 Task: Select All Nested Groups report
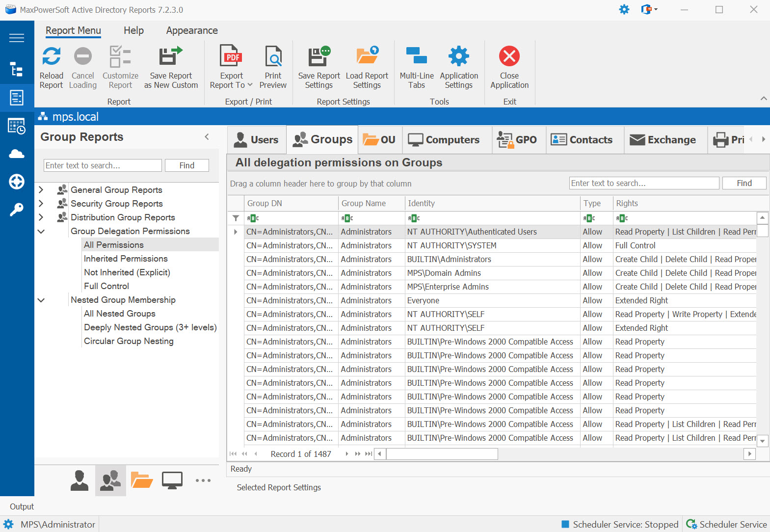tap(120, 314)
